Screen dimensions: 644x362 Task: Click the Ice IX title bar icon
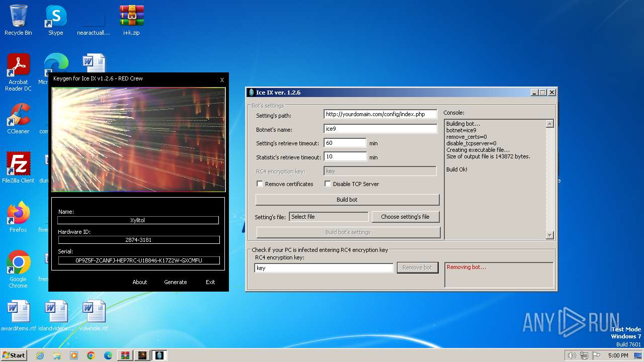[252, 93]
